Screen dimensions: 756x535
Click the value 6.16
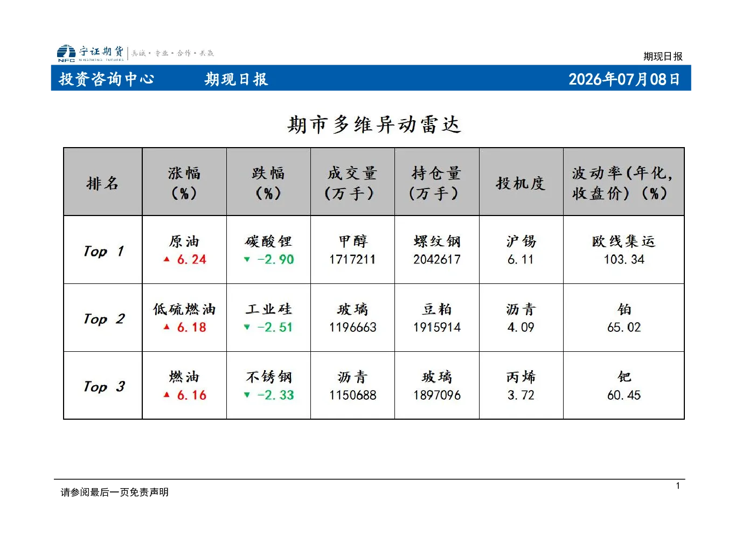(191, 395)
